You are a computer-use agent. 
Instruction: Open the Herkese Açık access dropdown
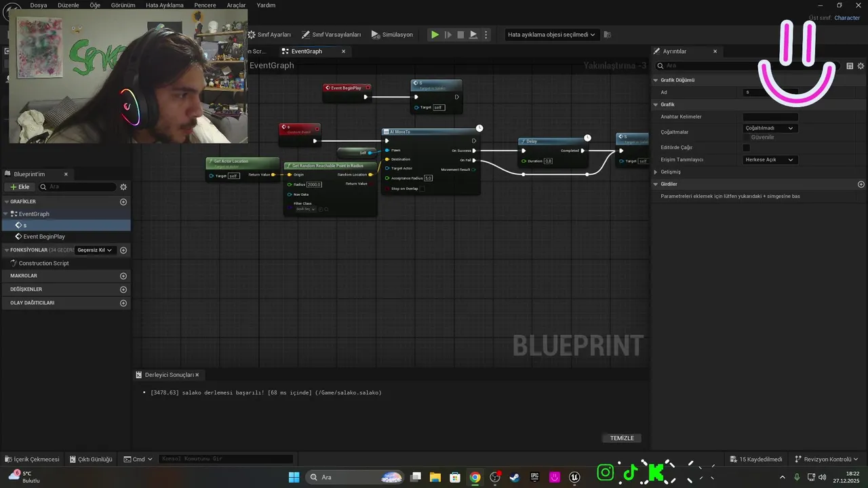click(770, 160)
